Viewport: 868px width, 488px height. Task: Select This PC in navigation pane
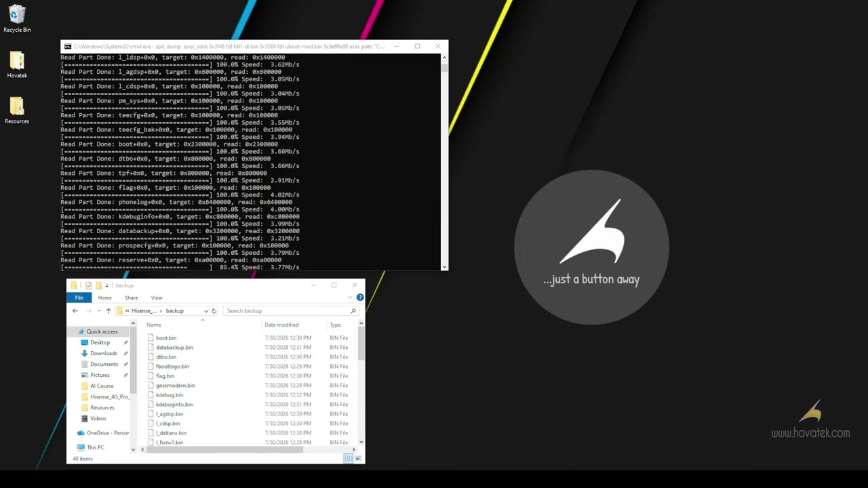click(91, 447)
